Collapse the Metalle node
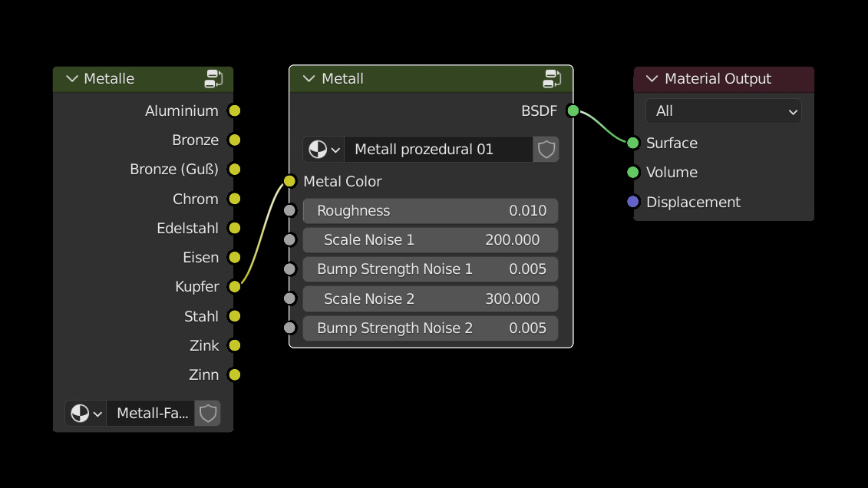 click(72, 79)
